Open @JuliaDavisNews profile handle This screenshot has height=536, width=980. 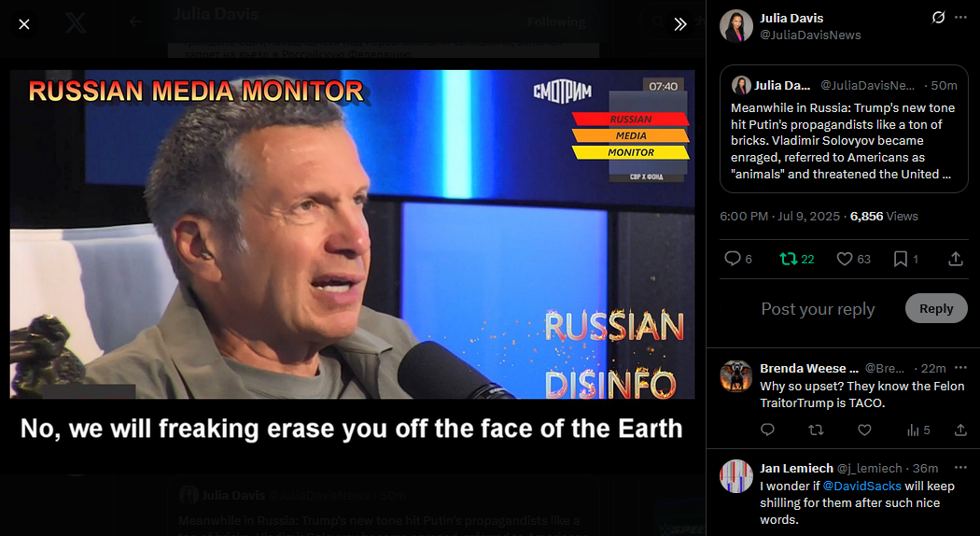pos(810,35)
